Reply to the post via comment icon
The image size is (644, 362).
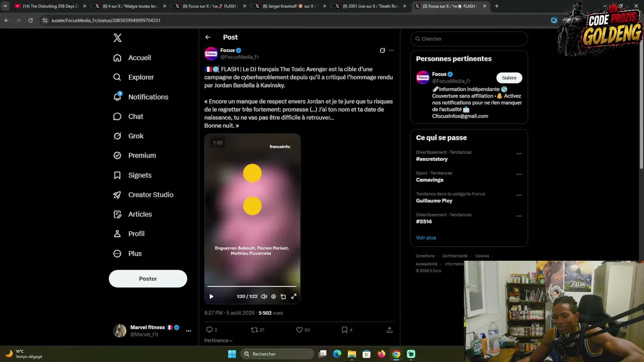209,330
